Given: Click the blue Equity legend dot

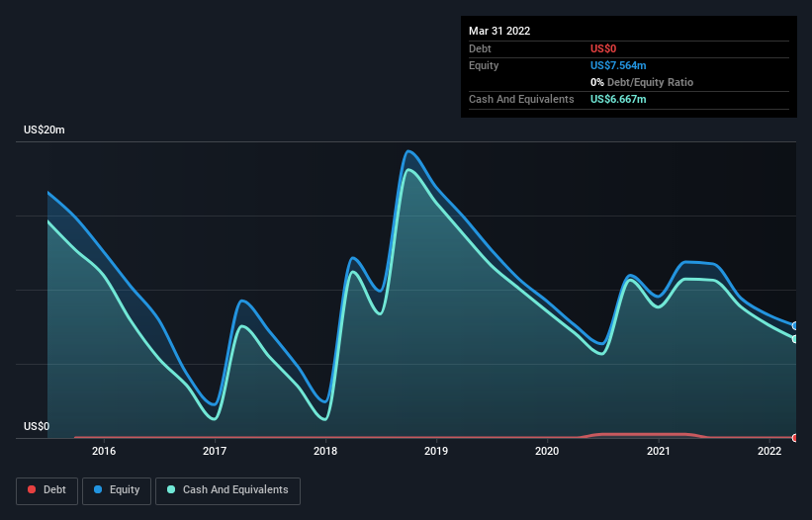Looking at the screenshot, I should click(x=98, y=489).
